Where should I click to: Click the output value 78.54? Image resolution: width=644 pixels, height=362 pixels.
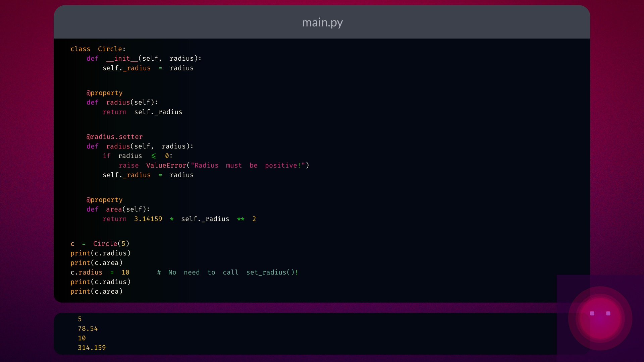88,329
